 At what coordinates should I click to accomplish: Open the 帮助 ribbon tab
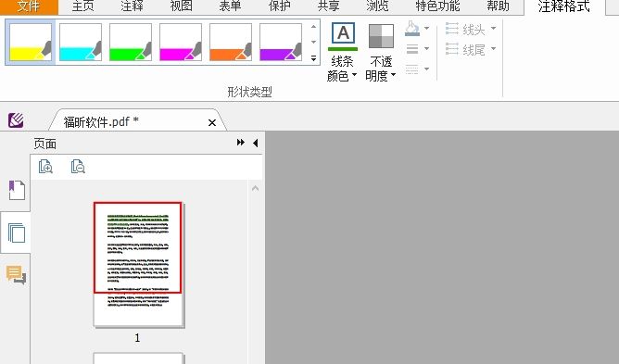click(x=498, y=6)
